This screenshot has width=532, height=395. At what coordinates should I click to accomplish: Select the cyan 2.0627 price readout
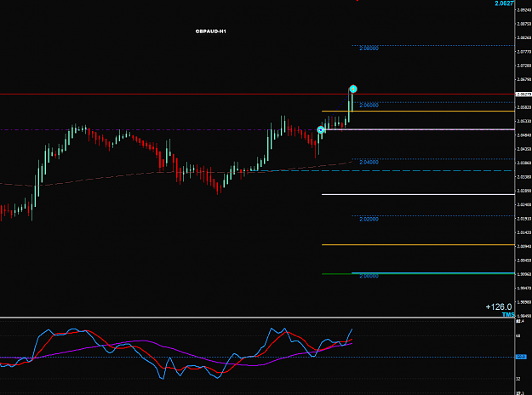[504, 3]
